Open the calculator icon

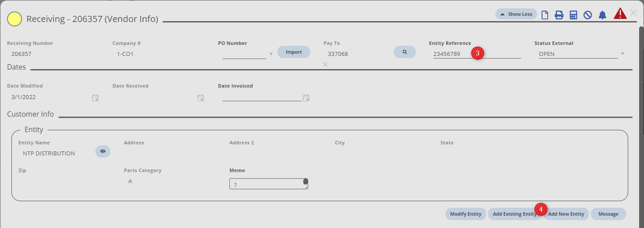[x=573, y=15]
